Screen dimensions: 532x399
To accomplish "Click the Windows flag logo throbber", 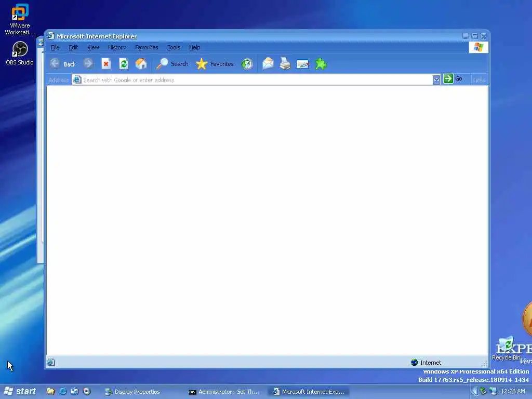I will (x=478, y=47).
